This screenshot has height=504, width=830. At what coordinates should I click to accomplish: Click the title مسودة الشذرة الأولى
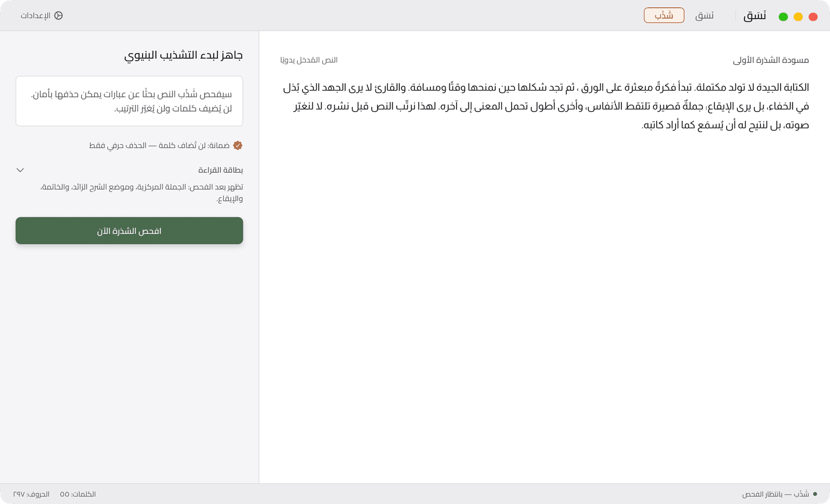(x=771, y=60)
